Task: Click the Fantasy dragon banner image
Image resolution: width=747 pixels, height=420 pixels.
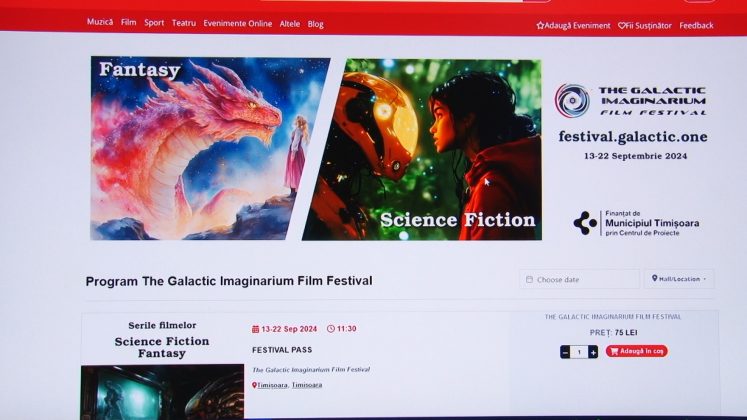Action: 210,149
